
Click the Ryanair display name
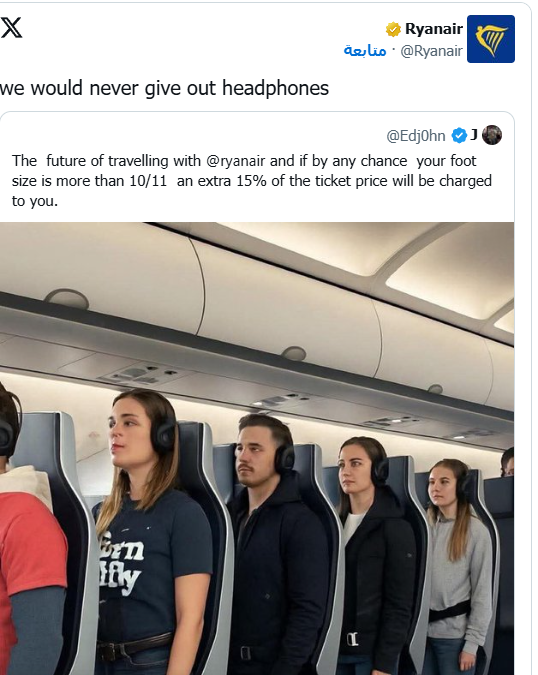pos(434,29)
